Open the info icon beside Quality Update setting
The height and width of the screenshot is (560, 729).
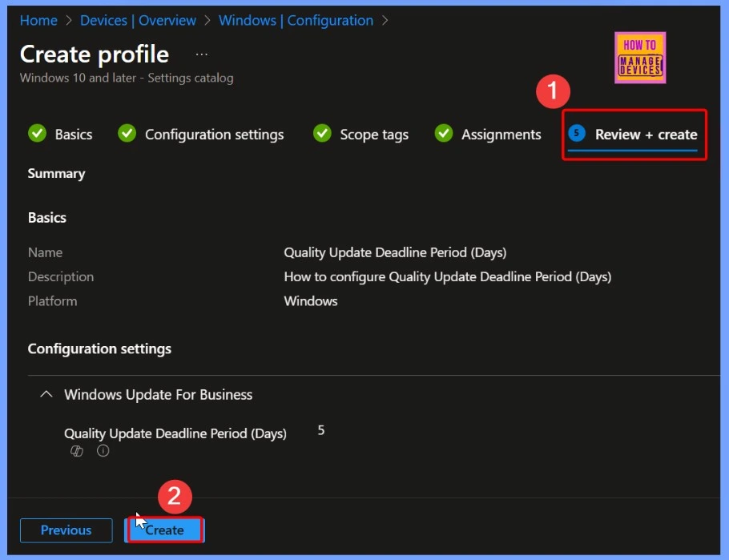(103, 451)
